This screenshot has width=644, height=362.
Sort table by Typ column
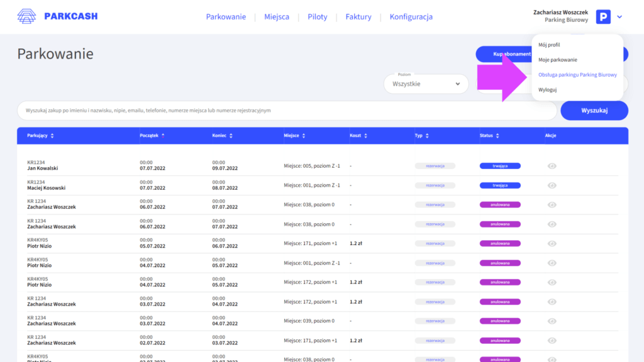coord(421,136)
